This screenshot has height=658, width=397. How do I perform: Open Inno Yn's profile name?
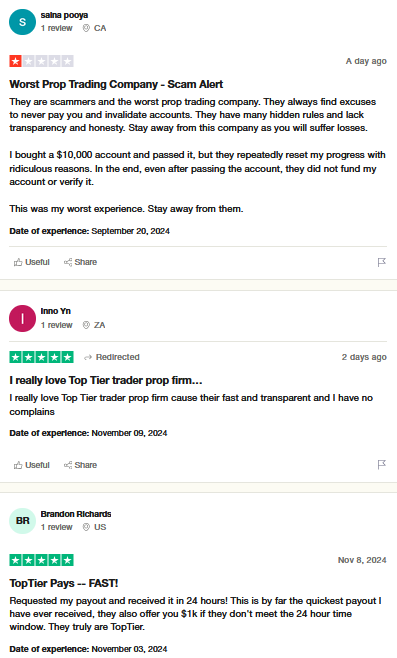pos(55,311)
